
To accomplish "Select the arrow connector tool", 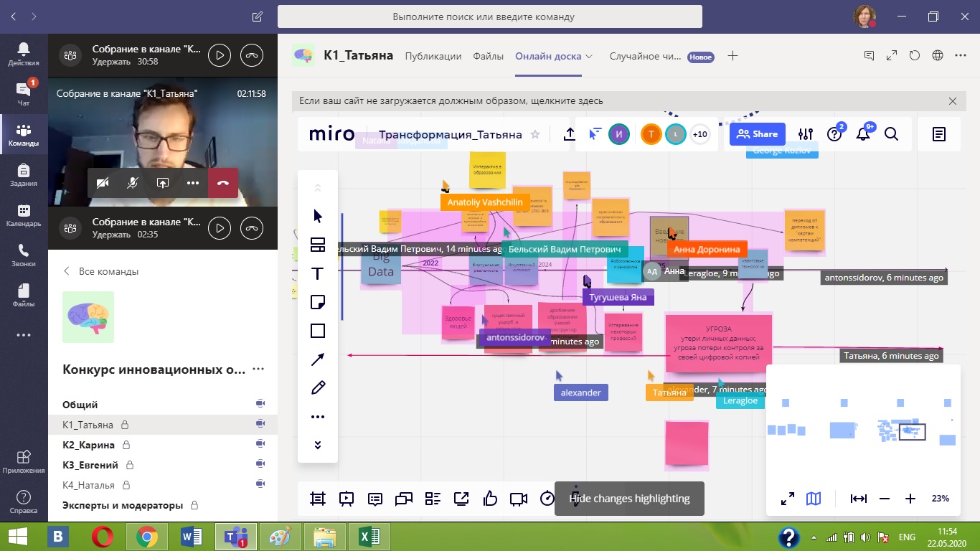I will pos(318,359).
